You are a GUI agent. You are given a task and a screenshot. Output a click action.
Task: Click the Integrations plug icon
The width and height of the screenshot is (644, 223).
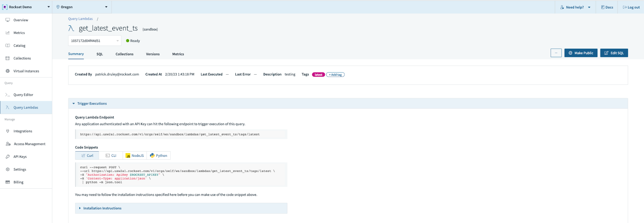[x=8, y=131]
